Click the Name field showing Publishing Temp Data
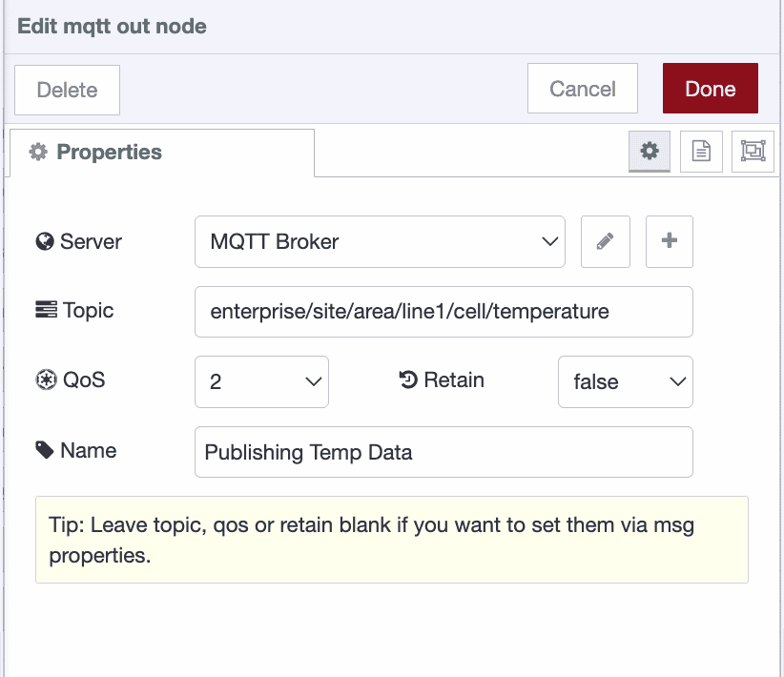This screenshot has height=677, width=784. point(444,452)
